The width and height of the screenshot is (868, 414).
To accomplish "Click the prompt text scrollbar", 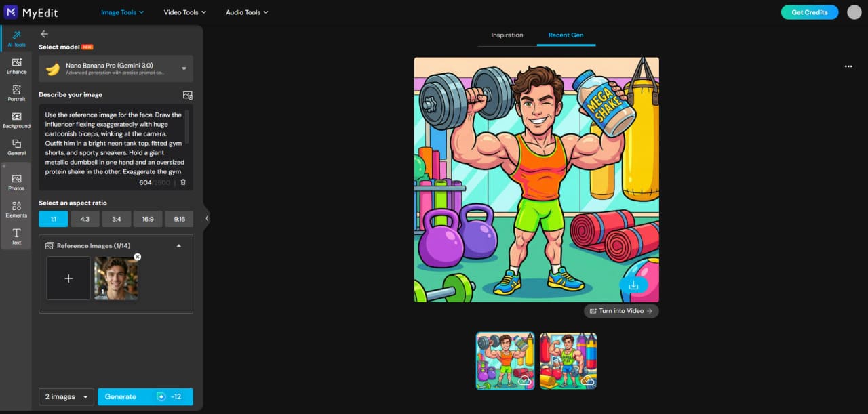I will 186,126.
